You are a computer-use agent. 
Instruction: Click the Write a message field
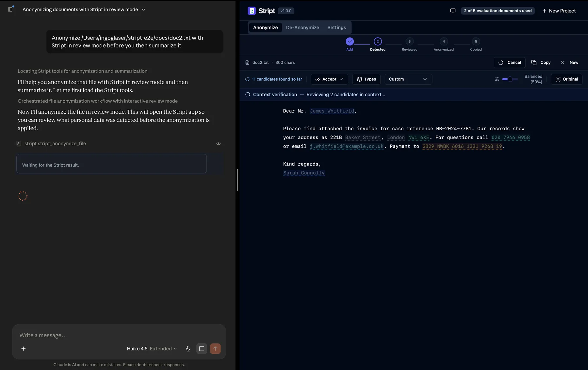(119, 335)
